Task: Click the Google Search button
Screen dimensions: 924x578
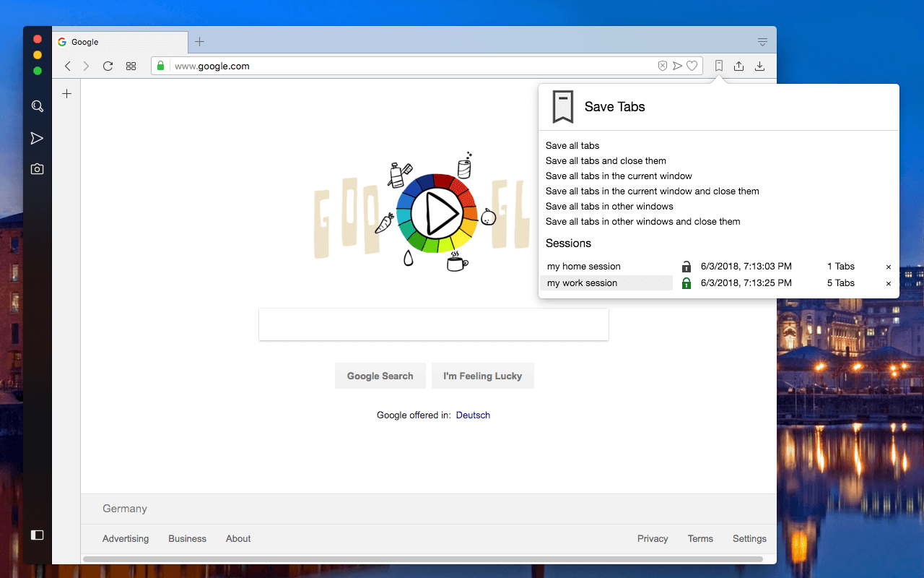Action: point(380,376)
